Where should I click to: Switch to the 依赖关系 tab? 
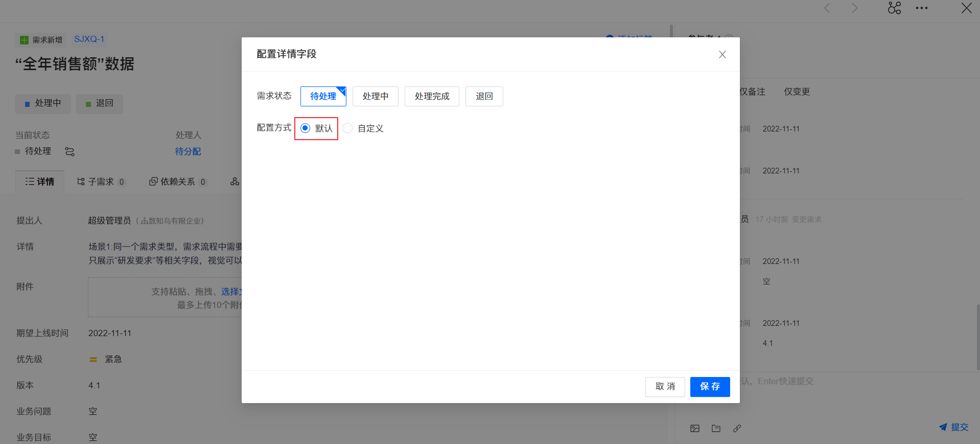[178, 182]
